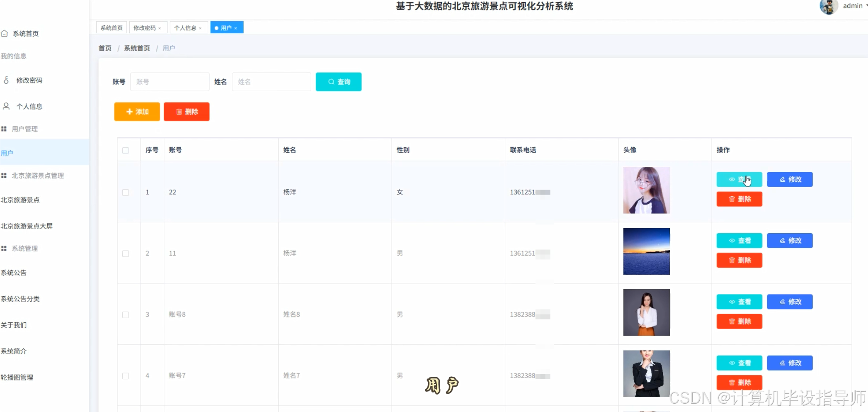Viewport: 868px width, 412px height.
Task: Check the select-all checkbox in table header
Action: pyautogui.click(x=126, y=151)
